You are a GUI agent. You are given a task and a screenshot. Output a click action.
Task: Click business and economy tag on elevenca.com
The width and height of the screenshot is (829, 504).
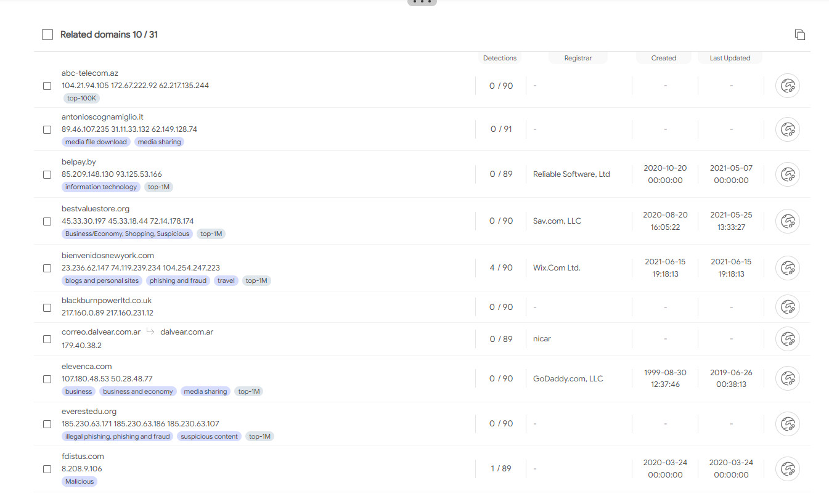coord(138,391)
